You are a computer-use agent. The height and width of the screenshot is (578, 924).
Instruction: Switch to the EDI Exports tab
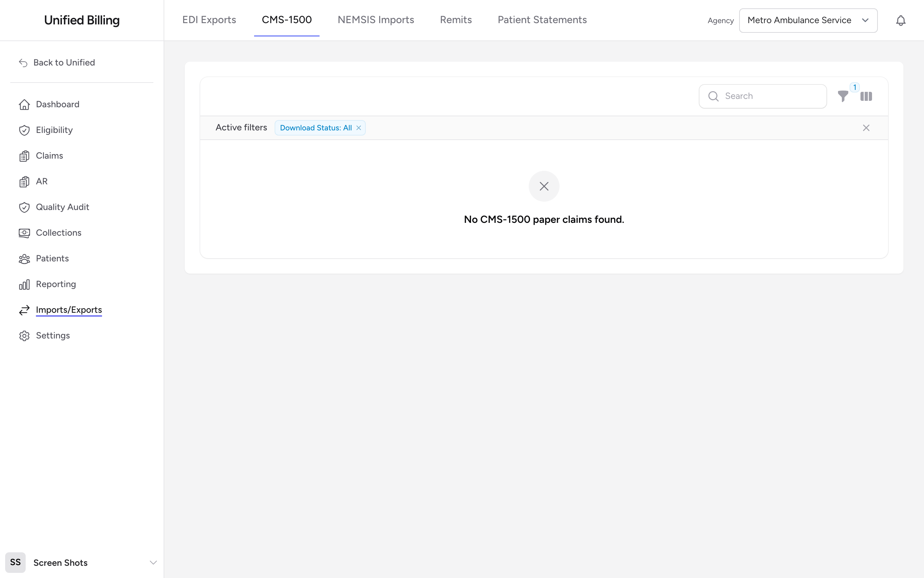pos(209,20)
